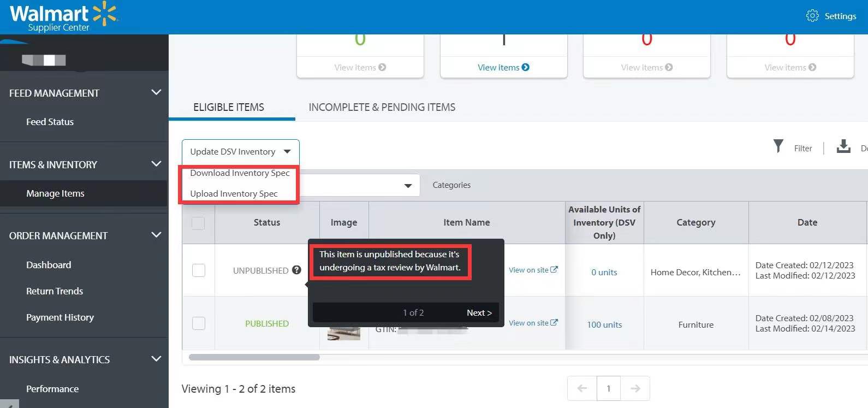Click the Available Units of Inventory header

[x=604, y=222]
